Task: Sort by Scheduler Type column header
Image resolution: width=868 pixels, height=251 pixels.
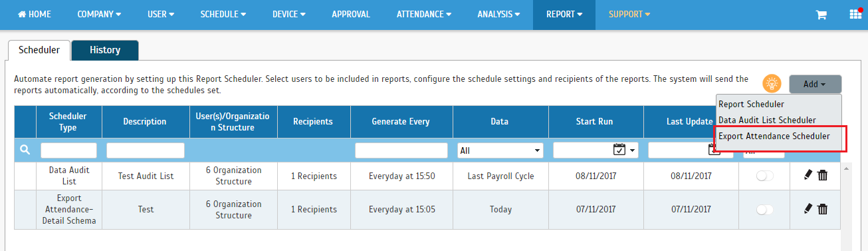Action: (x=68, y=122)
